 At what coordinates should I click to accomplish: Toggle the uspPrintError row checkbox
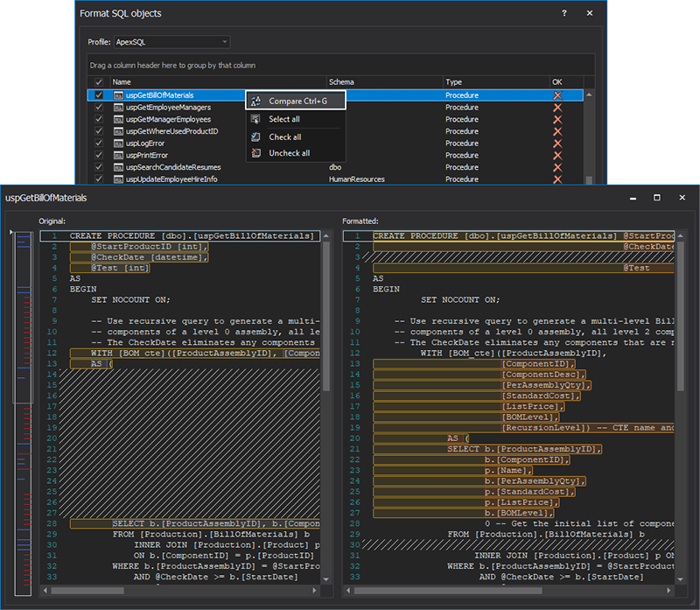pos(99,156)
